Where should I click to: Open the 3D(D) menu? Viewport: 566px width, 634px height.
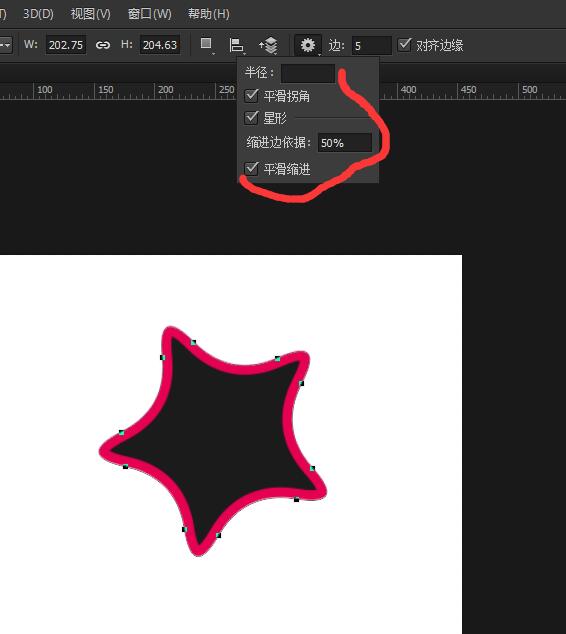pos(38,14)
